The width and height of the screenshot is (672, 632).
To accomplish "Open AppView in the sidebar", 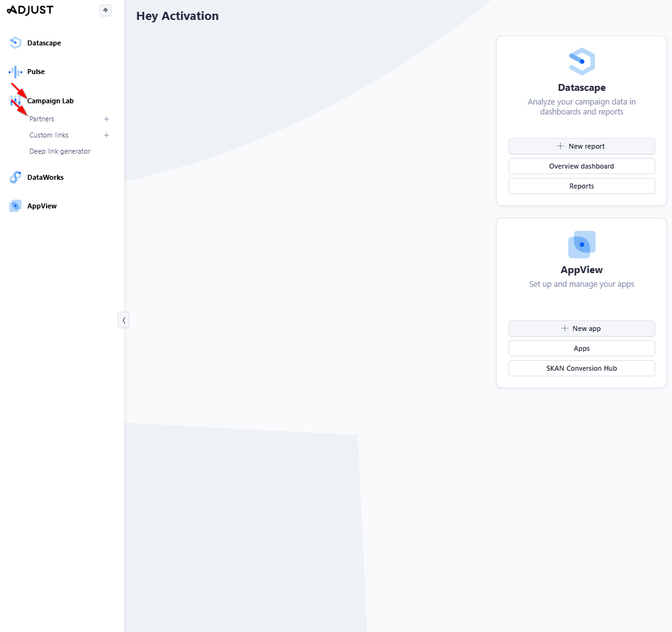I will pyautogui.click(x=42, y=206).
